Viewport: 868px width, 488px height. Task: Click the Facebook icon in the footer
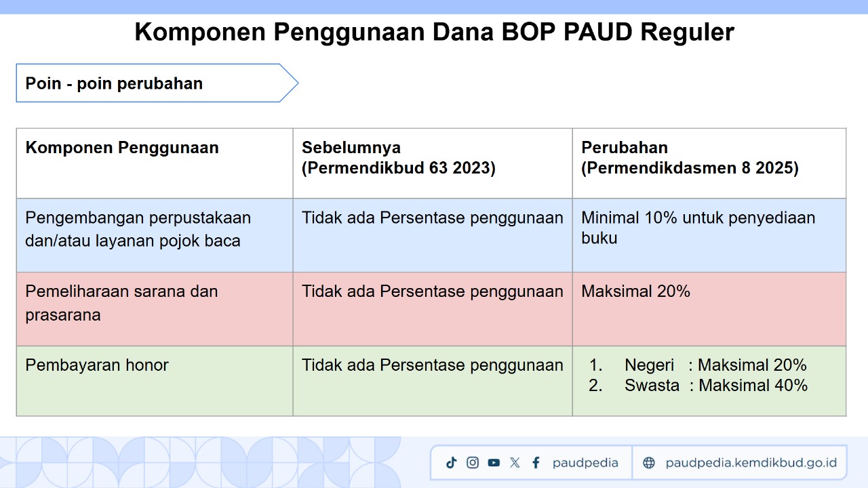(x=536, y=463)
